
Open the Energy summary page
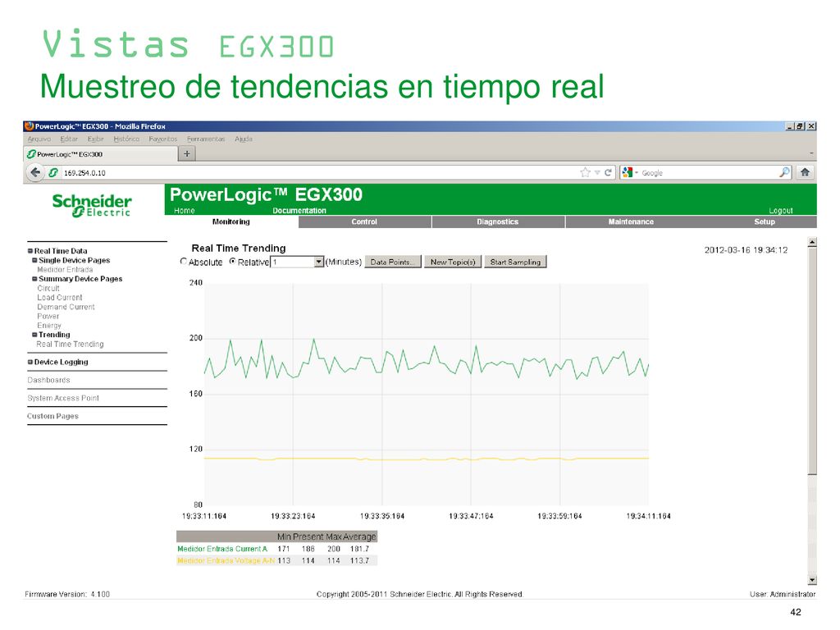(48, 326)
